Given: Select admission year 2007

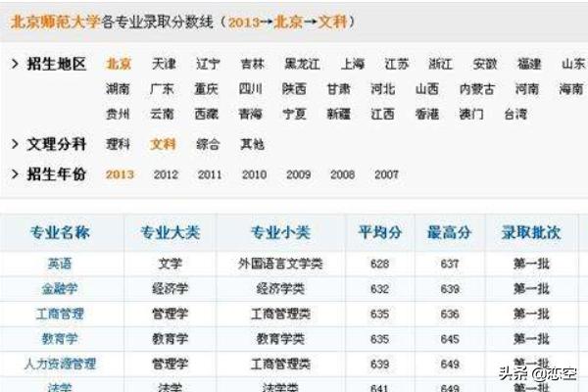Looking at the screenshot, I should point(386,174).
